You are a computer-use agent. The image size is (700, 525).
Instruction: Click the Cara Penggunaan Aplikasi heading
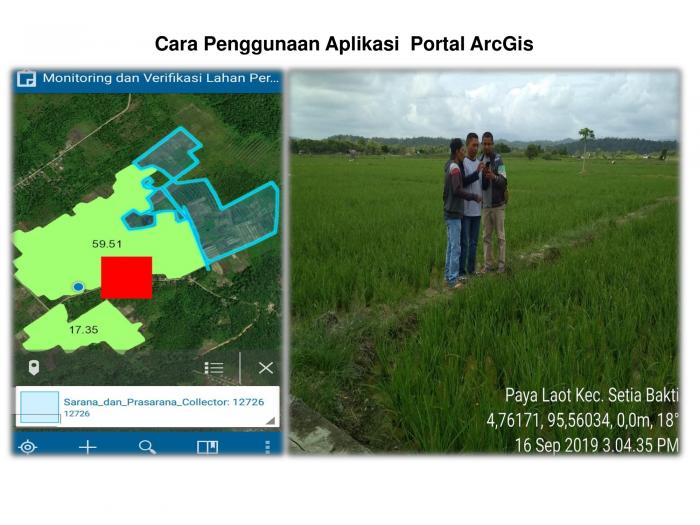pos(344,44)
